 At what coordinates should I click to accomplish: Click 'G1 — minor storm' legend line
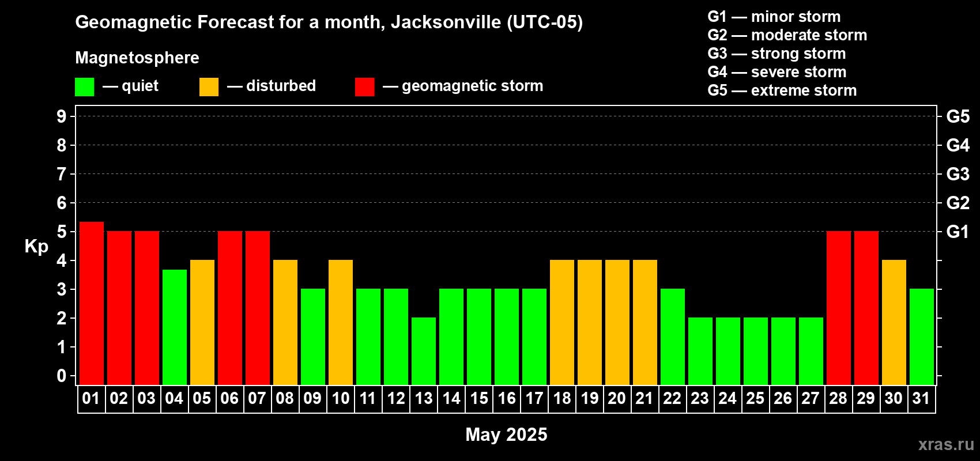tap(774, 17)
